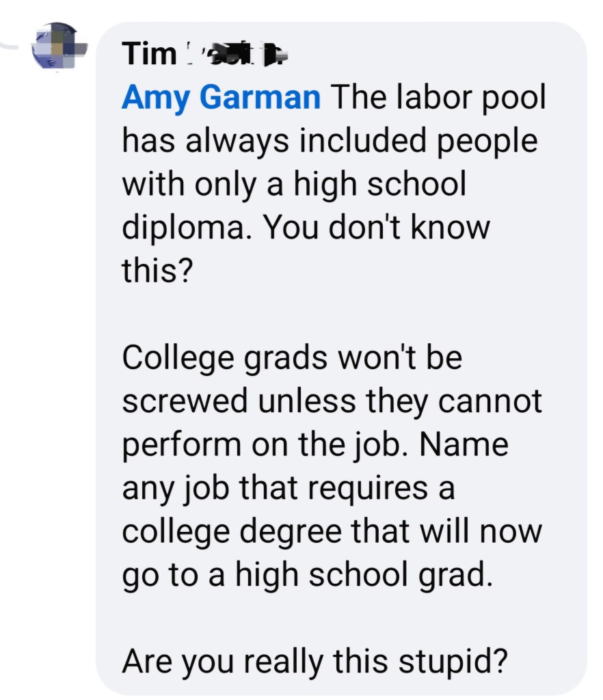The width and height of the screenshot is (603, 700).
Task: Click the phrase 'perform on the job'
Action: click(264, 445)
